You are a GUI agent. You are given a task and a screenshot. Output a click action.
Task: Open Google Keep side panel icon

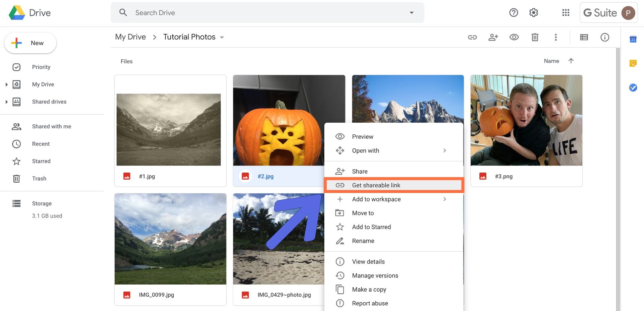coord(633,63)
